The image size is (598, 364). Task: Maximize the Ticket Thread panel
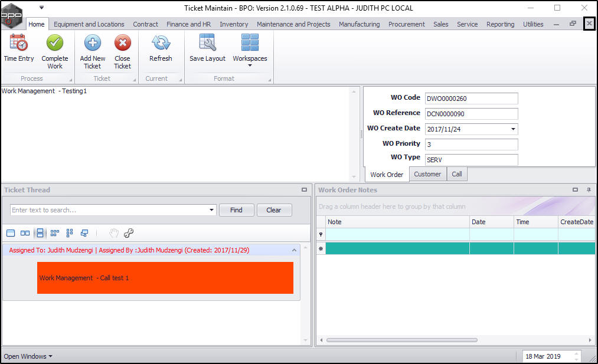pyautogui.click(x=305, y=189)
